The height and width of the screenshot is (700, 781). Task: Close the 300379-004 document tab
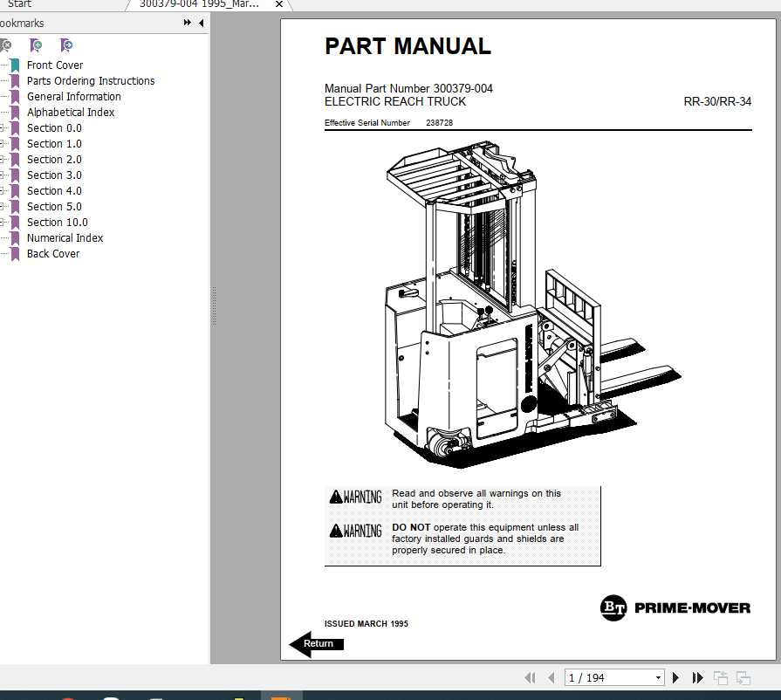(x=279, y=4)
